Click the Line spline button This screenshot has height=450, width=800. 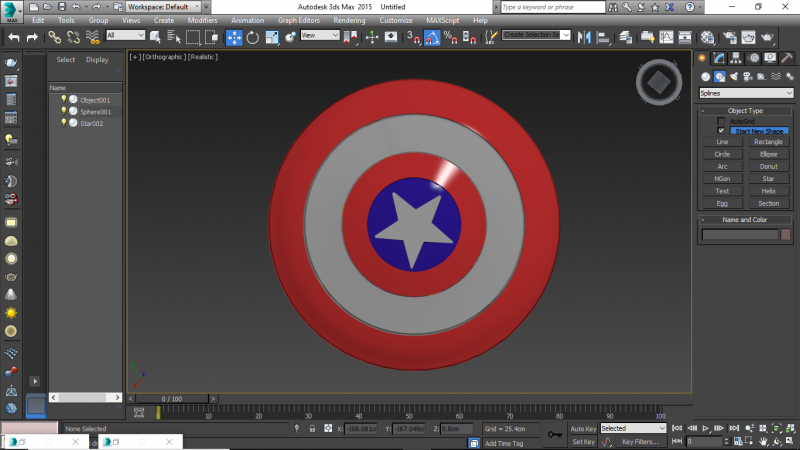[x=722, y=142]
